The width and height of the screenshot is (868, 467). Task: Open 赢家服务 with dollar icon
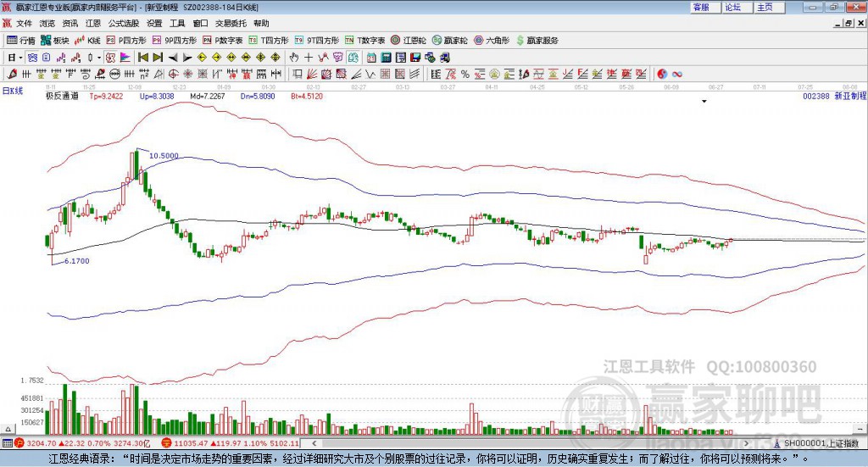pos(537,41)
